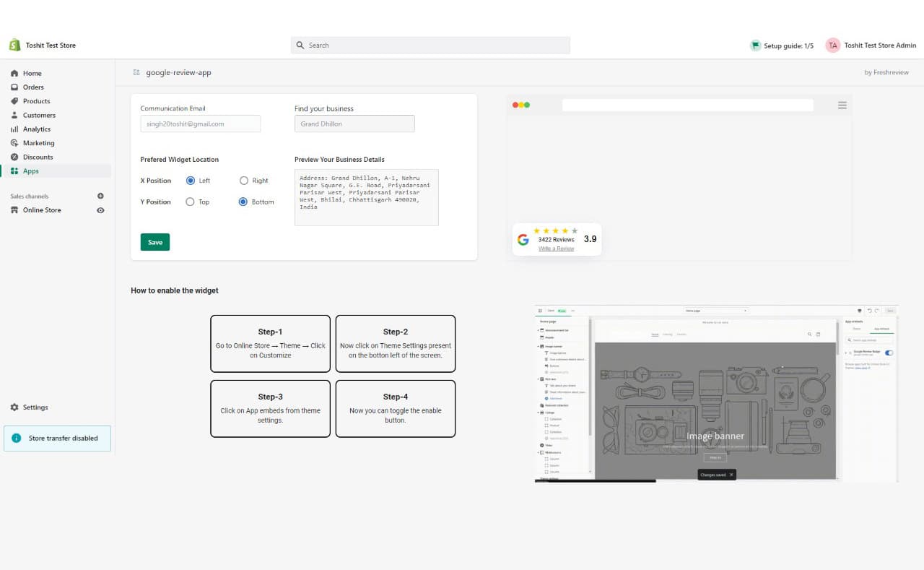Screen dimensions: 924x570
Task: Open Settings at sidebar bottom
Action: pos(35,407)
